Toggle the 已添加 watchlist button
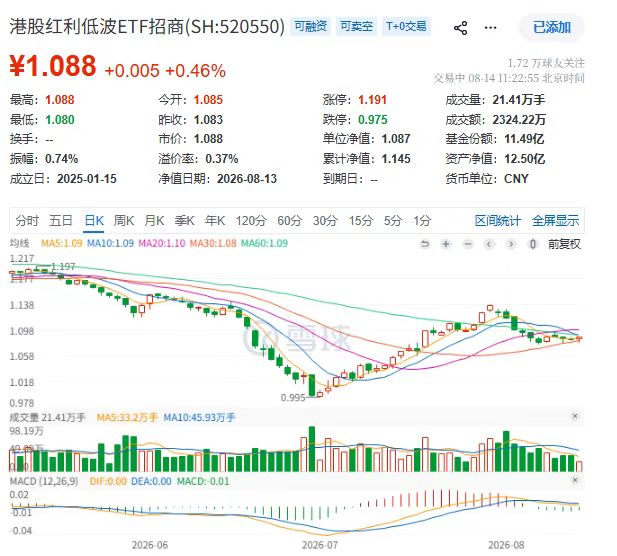The image size is (617, 556). [x=552, y=27]
